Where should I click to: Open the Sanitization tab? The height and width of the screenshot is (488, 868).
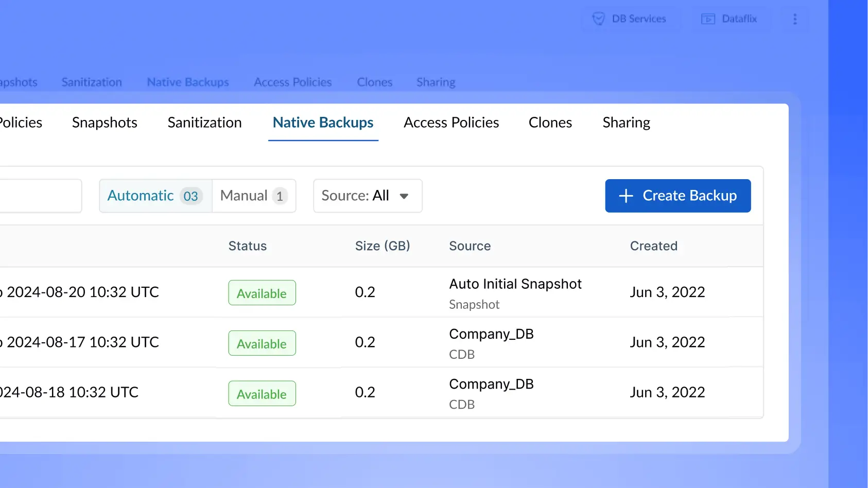click(204, 123)
